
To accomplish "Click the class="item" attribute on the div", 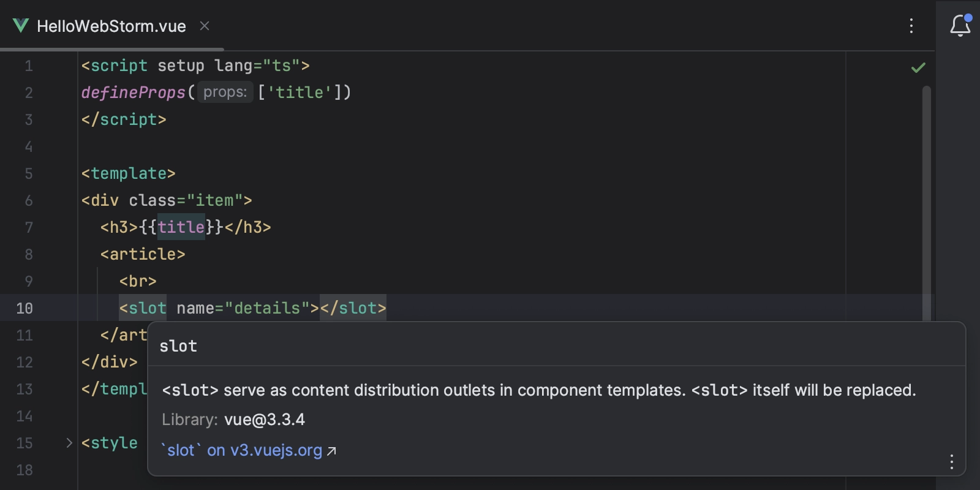I will (x=186, y=200).
